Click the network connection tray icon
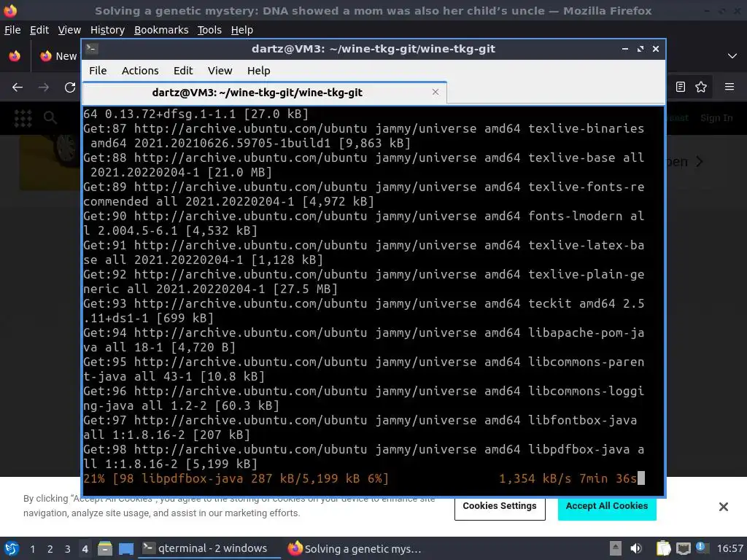This screenshot has width=747, height=560. 683,548
